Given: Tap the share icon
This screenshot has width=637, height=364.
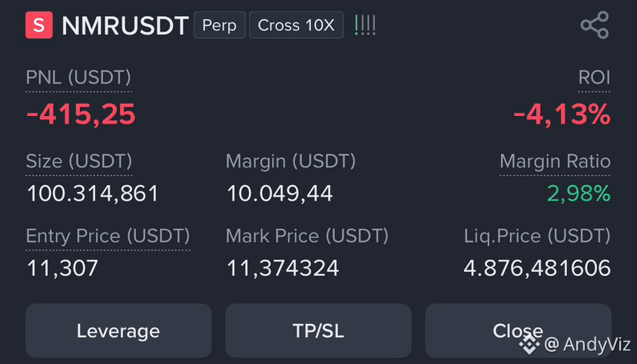Looking at the screenshot, I should (x=595, y=25).
